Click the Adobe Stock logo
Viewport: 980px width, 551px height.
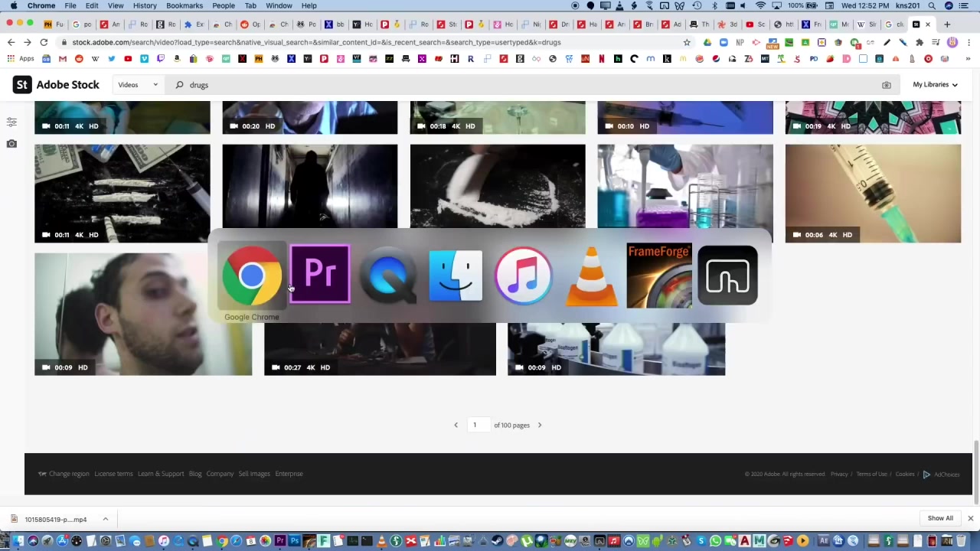pyautogui.click(x=57, y=85)
